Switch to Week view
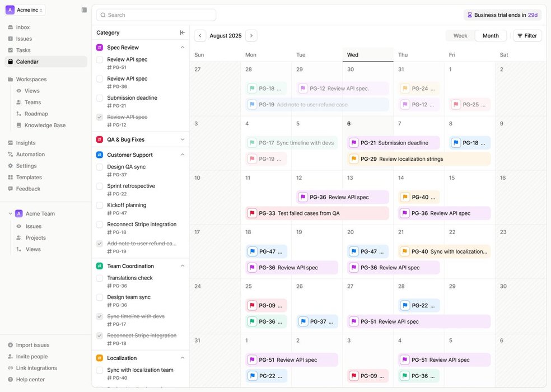 point(460,36)
